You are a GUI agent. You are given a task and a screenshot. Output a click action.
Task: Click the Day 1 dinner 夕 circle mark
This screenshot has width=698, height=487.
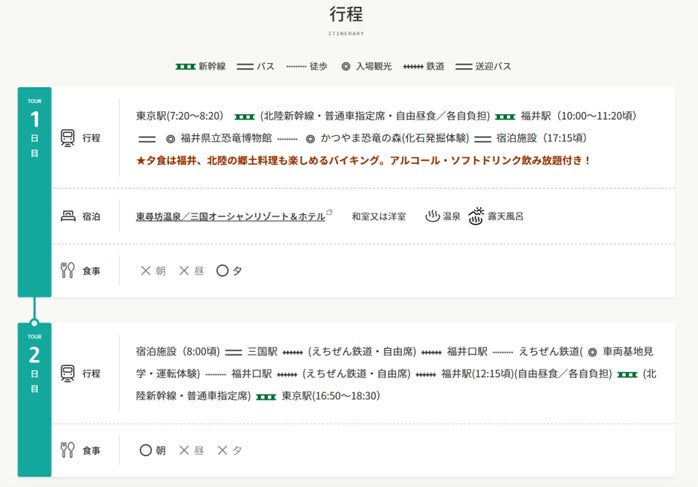coord(222,270)
